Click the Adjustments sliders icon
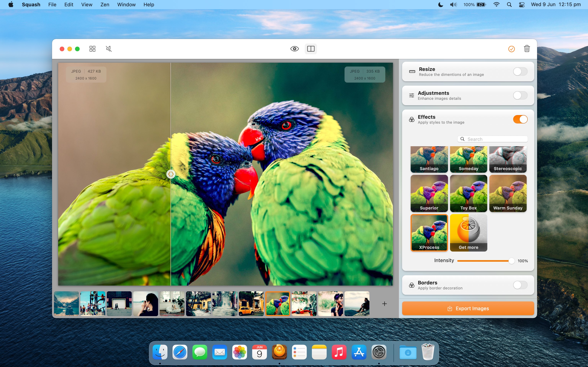Screen dimensions: 588x367 [412, 95]
